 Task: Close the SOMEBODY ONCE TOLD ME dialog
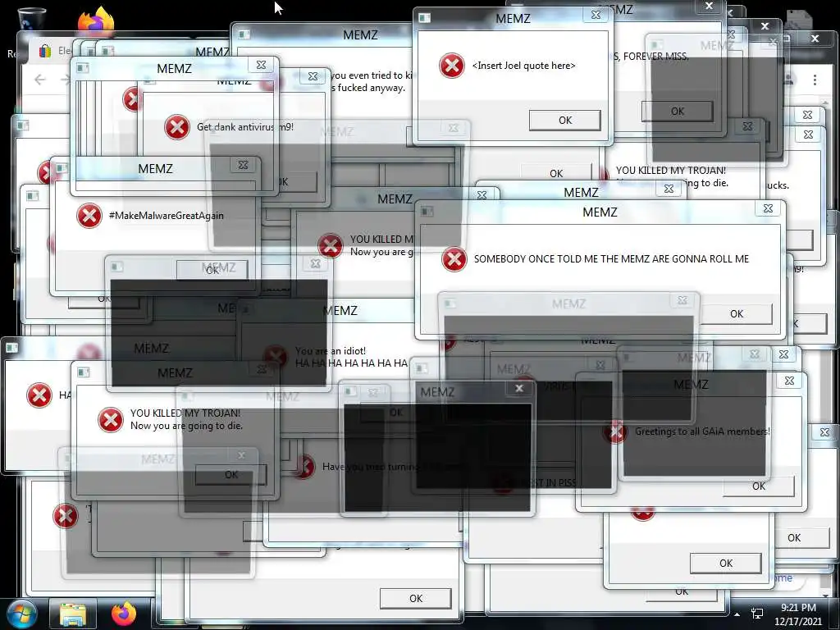(768, 209)
